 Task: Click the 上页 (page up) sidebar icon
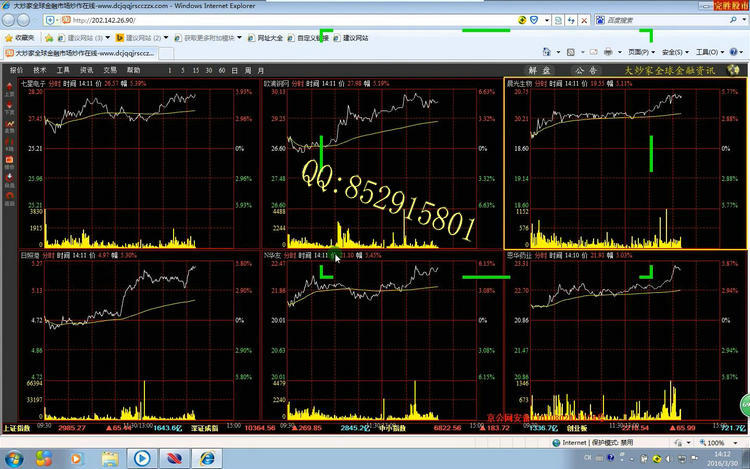pos(9,91)
